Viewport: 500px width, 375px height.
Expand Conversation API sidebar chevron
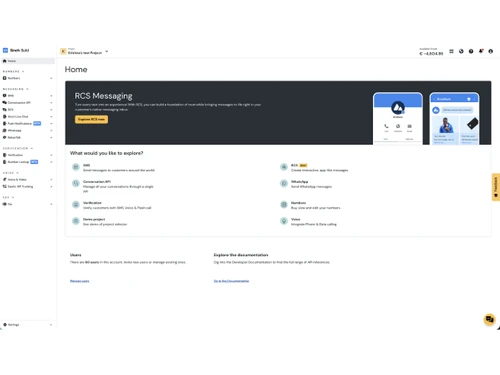51,103
